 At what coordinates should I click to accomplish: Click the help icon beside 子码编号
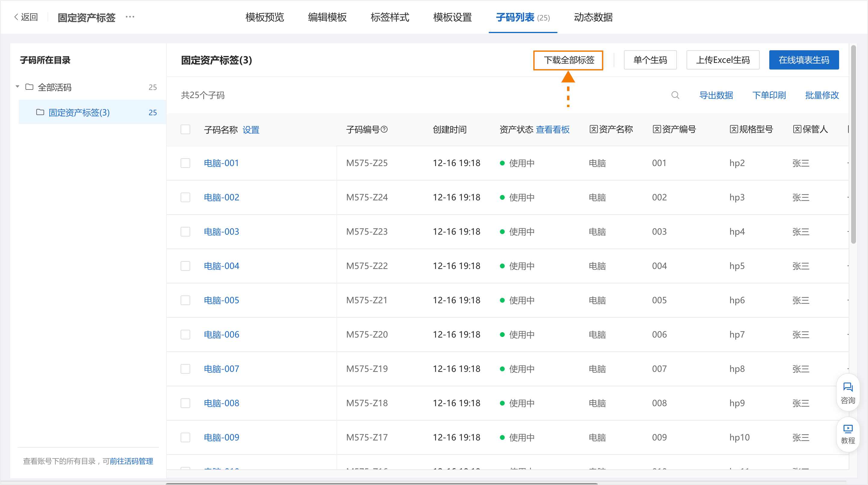pyautogui.click(x=384, y=129)
